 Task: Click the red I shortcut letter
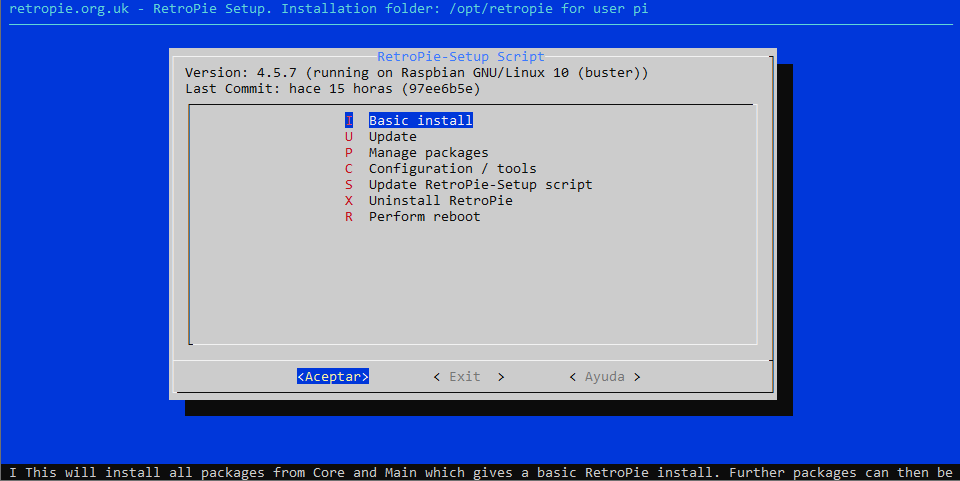point(349,121)
